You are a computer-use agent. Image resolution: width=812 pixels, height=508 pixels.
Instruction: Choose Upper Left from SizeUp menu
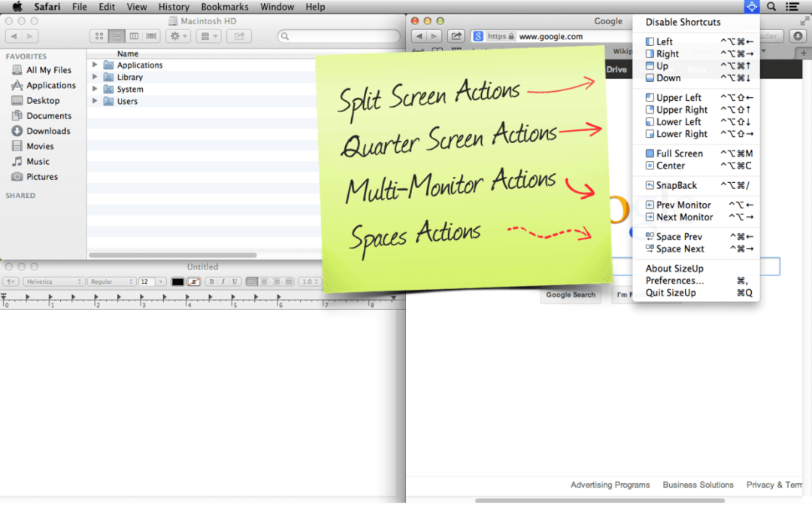coord(678,98)
